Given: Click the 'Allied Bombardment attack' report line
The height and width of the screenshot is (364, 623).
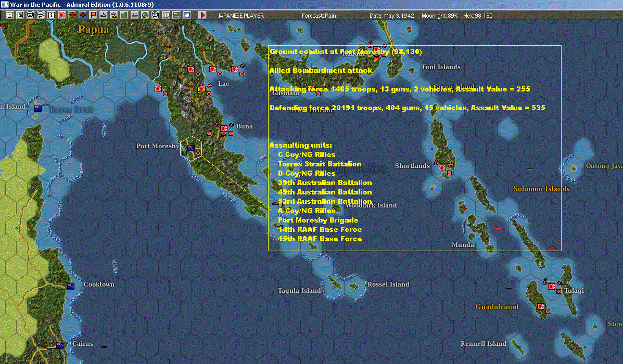Looking at the screenshot, I should click(x=321, y=70).
